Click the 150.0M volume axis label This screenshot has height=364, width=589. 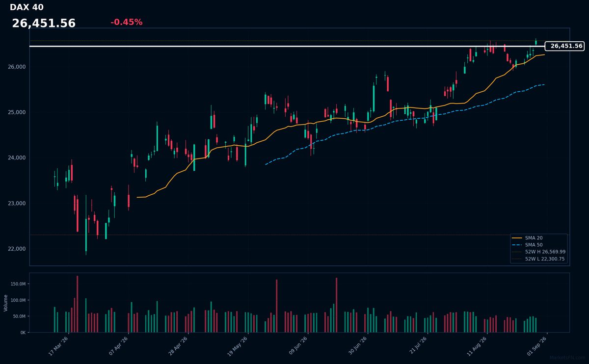coord(18,284)
